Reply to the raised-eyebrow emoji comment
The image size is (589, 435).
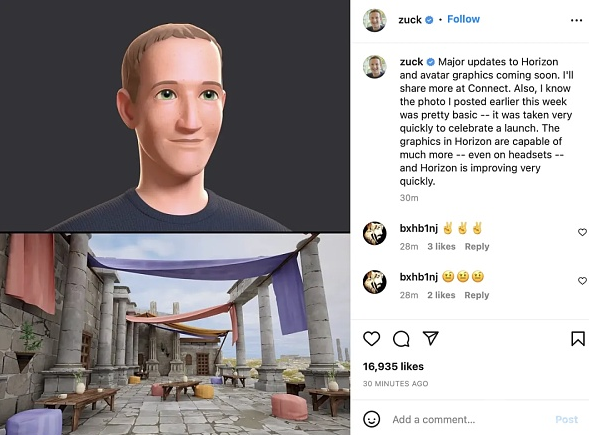click(477, 295)
